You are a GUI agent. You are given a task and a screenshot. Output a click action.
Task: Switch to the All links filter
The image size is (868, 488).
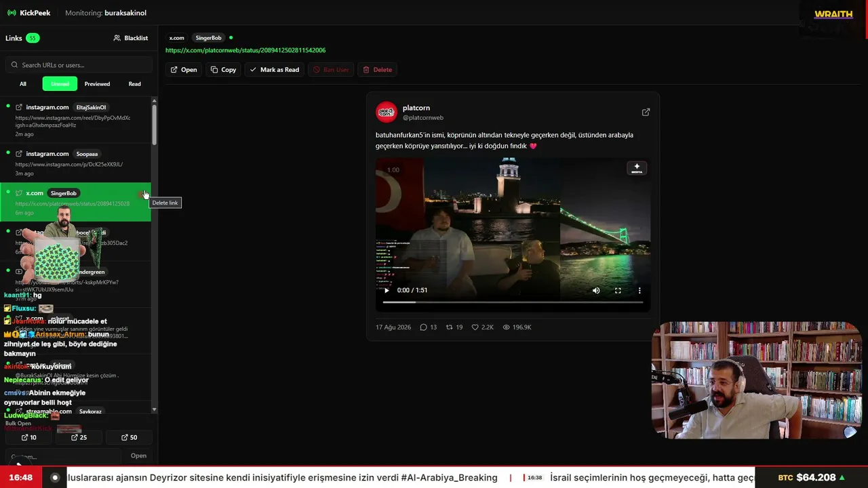point(23,84)
